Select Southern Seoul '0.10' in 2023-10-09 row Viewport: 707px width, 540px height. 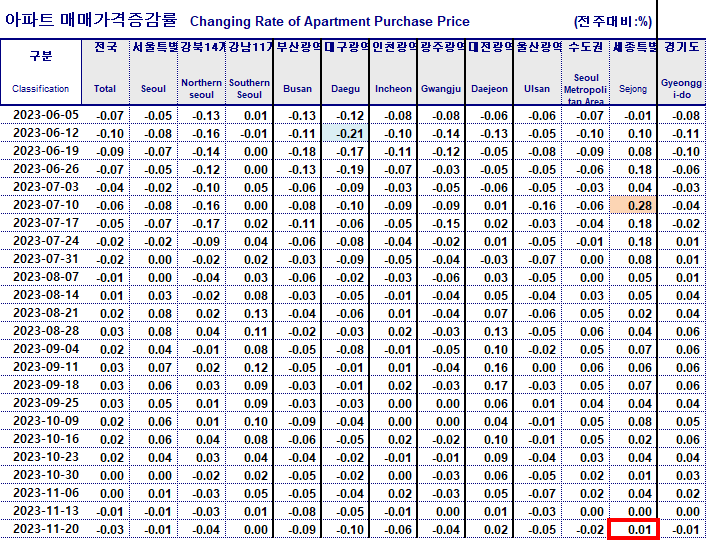pos(256,422)
